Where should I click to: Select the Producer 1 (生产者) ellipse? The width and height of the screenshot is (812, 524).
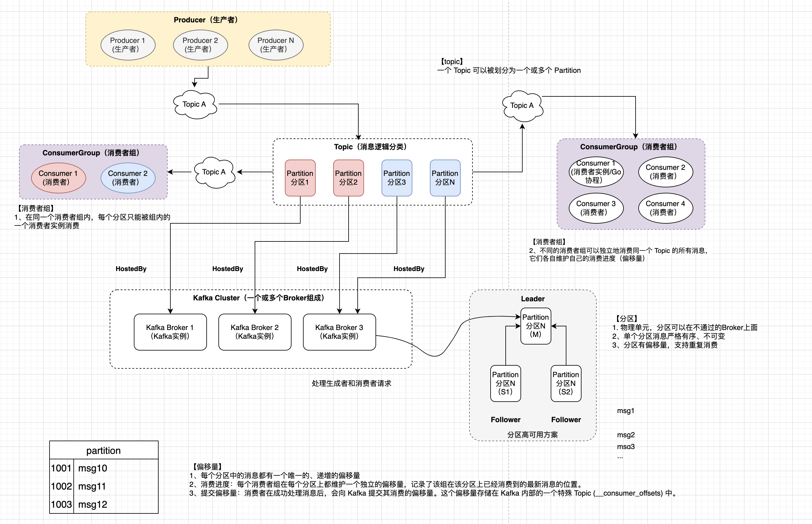click(x=128, y=45)
